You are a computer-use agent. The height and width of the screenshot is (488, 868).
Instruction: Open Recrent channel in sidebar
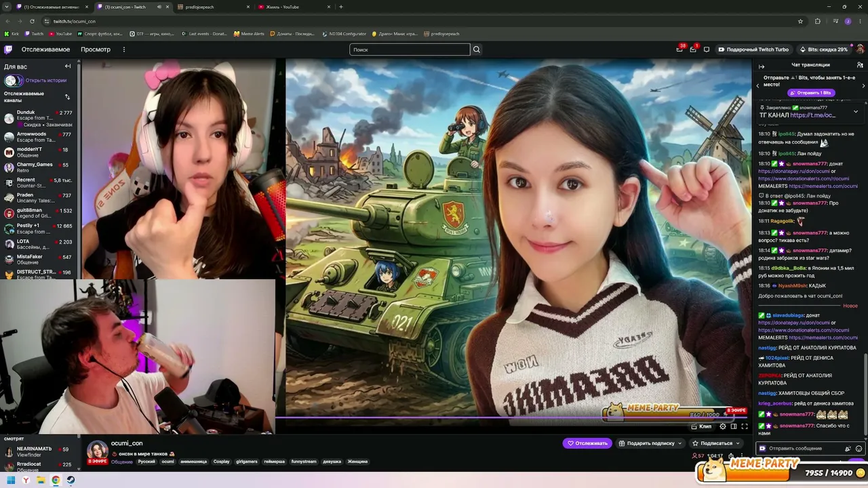point(39,183)
